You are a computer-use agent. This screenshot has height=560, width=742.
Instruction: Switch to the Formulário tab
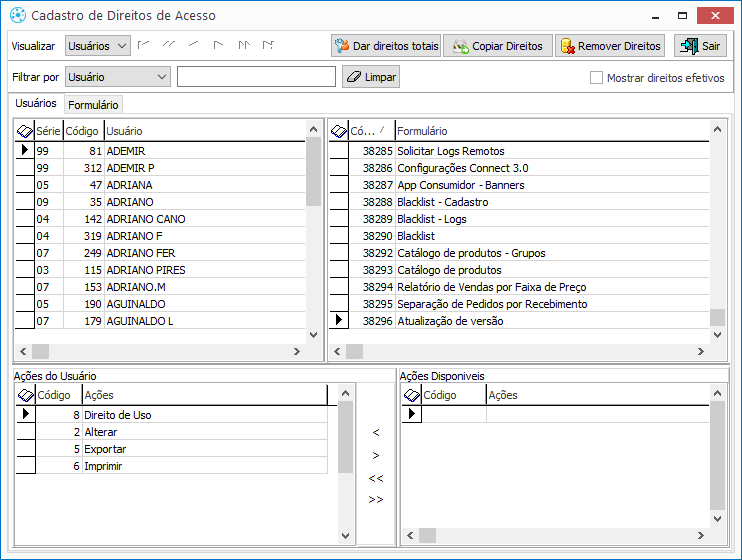[93, 105]
